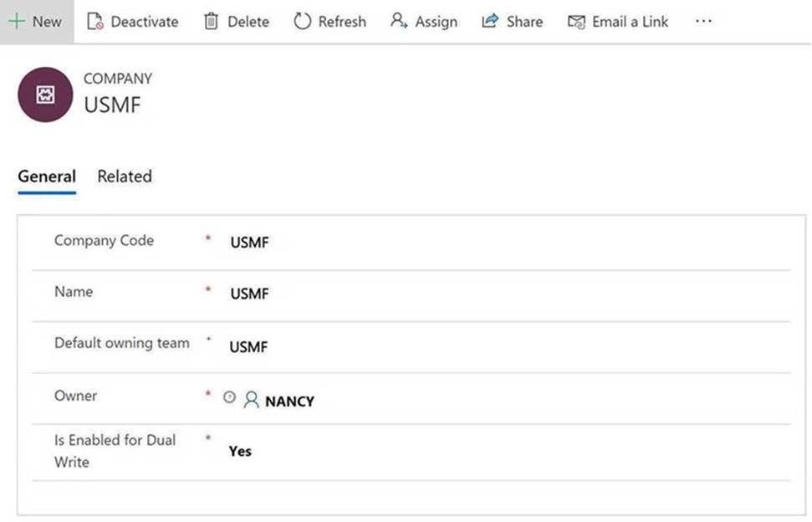Toggle the Is Enabled for Dual Write value
The width and height of the screenshot is (812, 522).
coord(240,452)
